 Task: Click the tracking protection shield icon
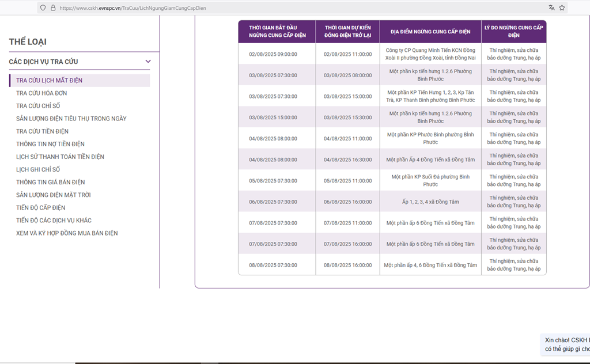pos(43,7)
